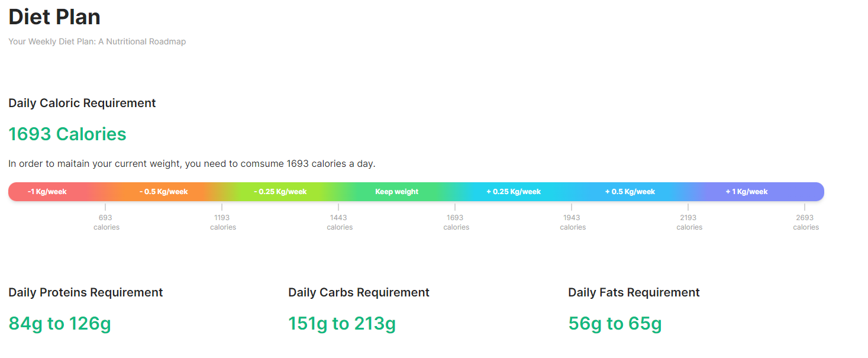Image resolution: width=868 pixels, height=358 pixels.
Task: Click the 2193 calories marker
Action: tap(689, 222)
